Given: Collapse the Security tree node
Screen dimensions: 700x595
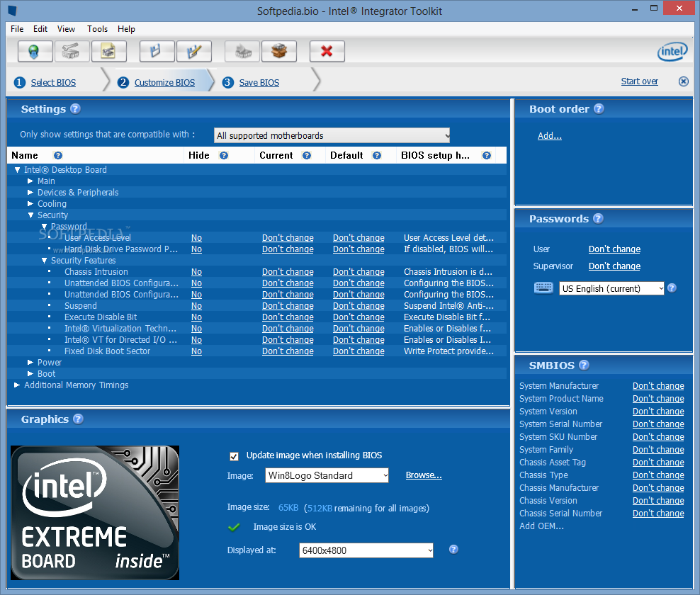Looking at the screenshot, I should pos(30,215).
